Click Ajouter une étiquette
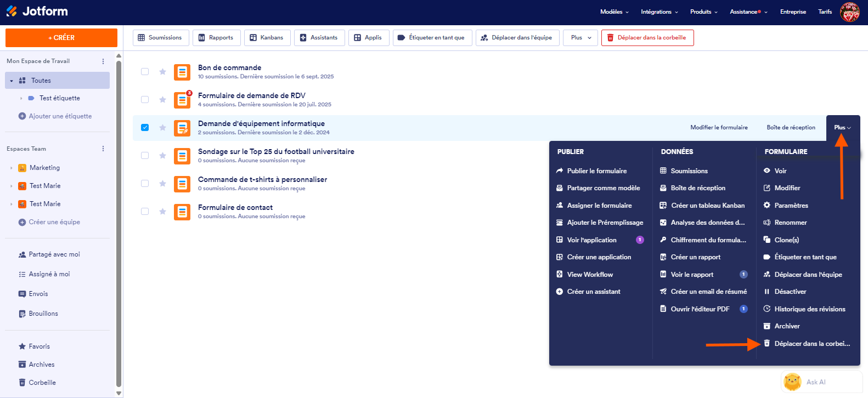868x398 pixels. (x=55, y=116)
